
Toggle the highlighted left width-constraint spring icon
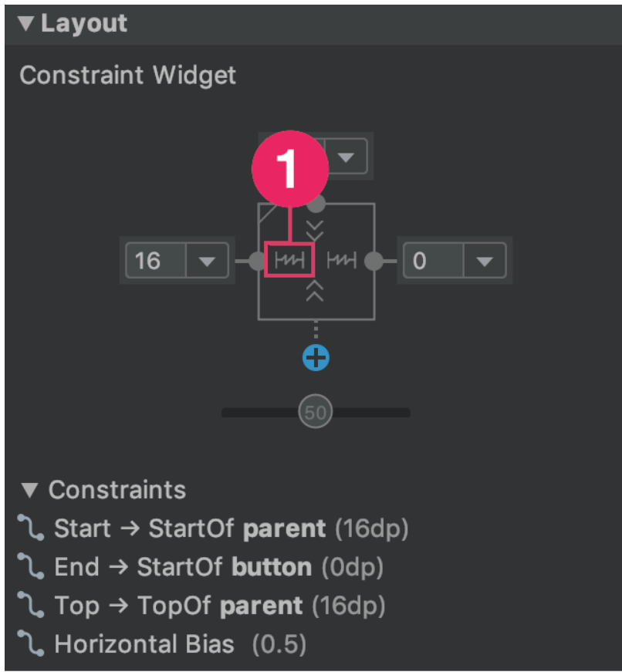pyautogui.click(x=290, y=260)
